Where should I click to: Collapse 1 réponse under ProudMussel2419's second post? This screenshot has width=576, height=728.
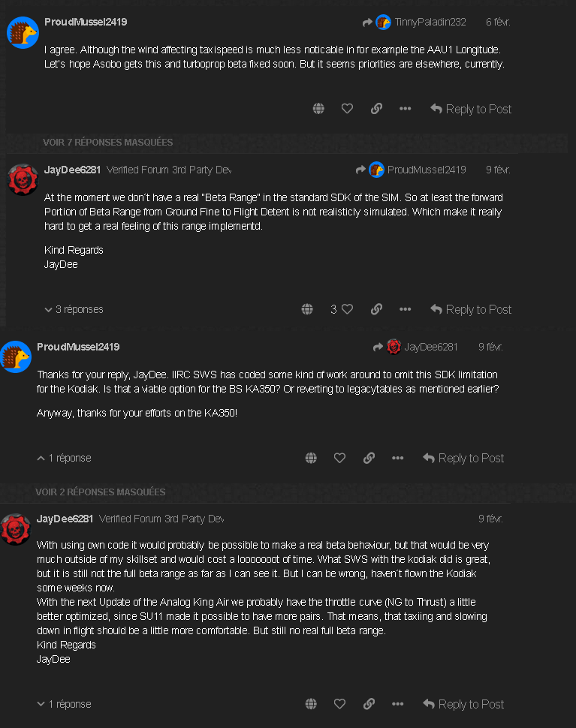tap(64, 458)
